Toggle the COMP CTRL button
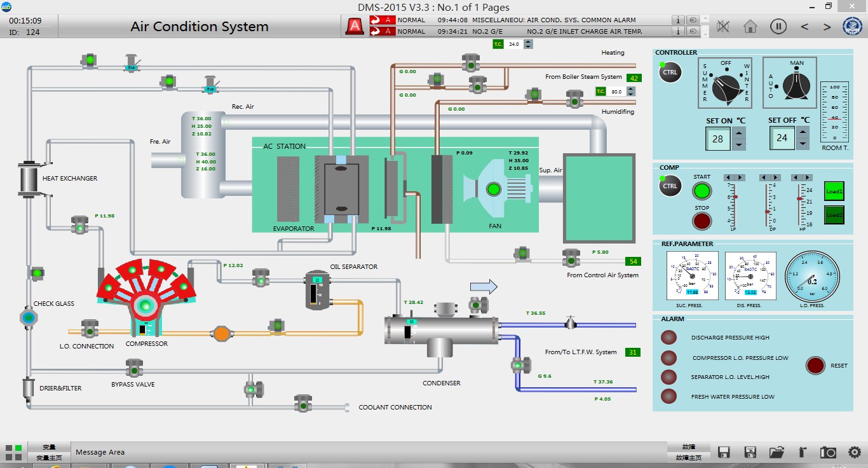The height and width of the screenshot is (468, 868). click(670, 186)
